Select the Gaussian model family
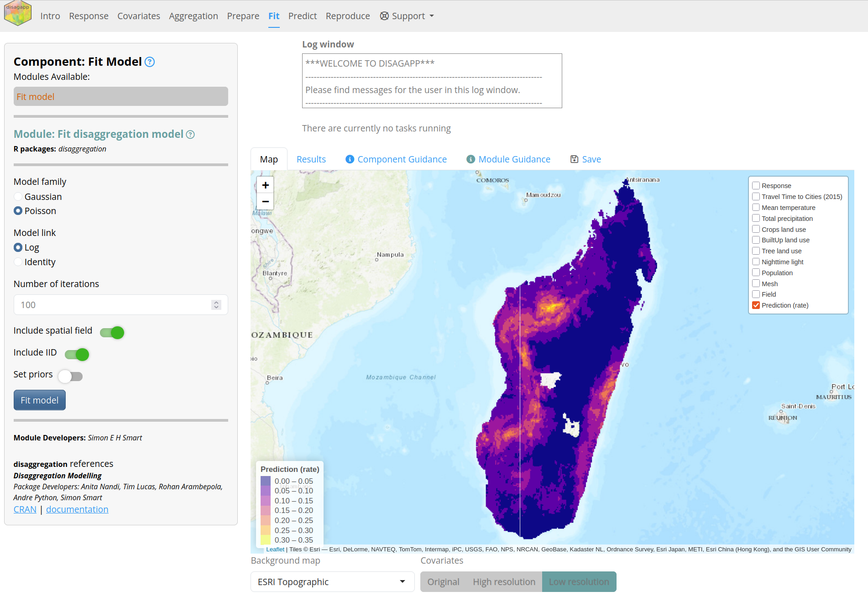Screen dimensions: 868x602 click(18, 197)
